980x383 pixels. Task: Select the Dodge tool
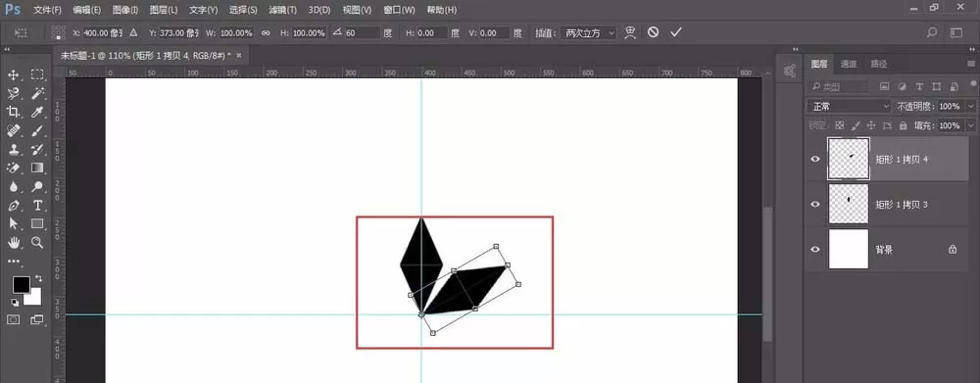tap(37, 186)
